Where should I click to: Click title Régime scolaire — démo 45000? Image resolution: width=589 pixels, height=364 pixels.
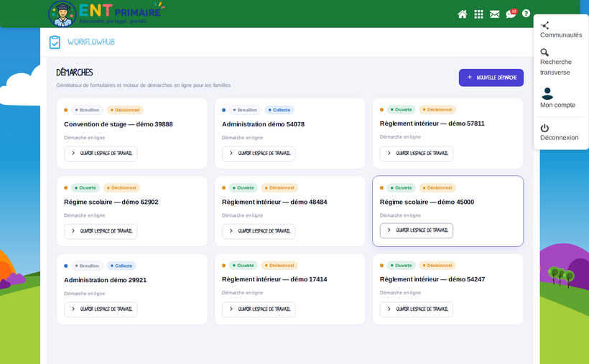427,202
